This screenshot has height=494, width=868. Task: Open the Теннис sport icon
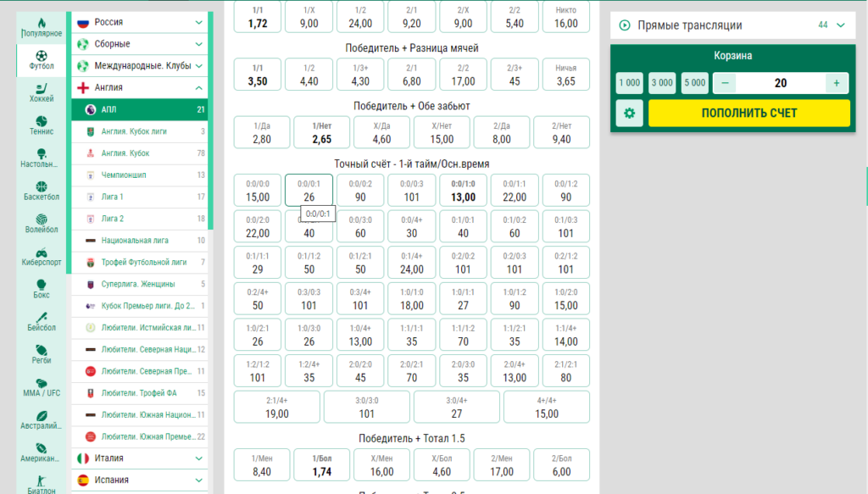(42, 125)
